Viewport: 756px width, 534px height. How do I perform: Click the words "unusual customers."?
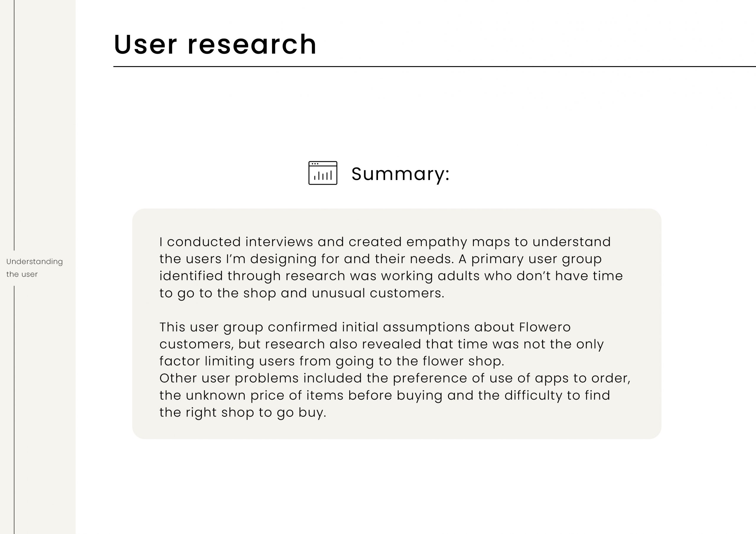click(x=378, y=293)
